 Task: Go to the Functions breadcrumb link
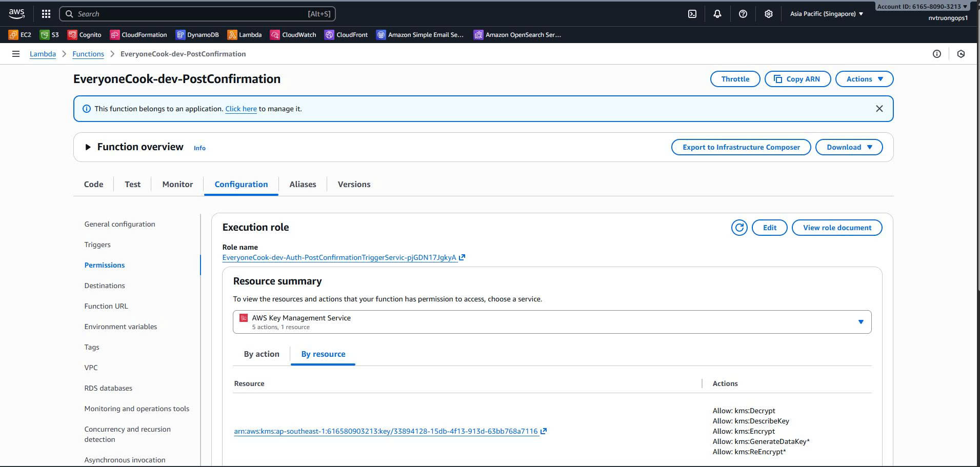tap(88, 54)
